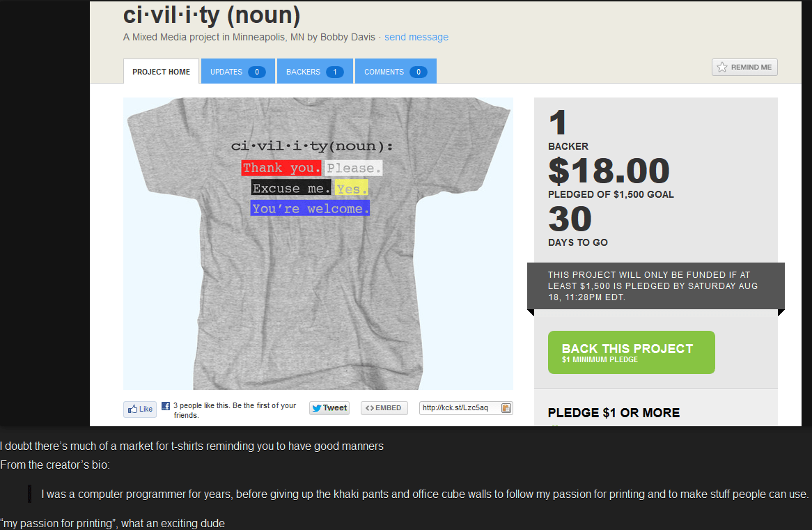
Task: Click the Back This Project button
Action: tap(631, 352)
